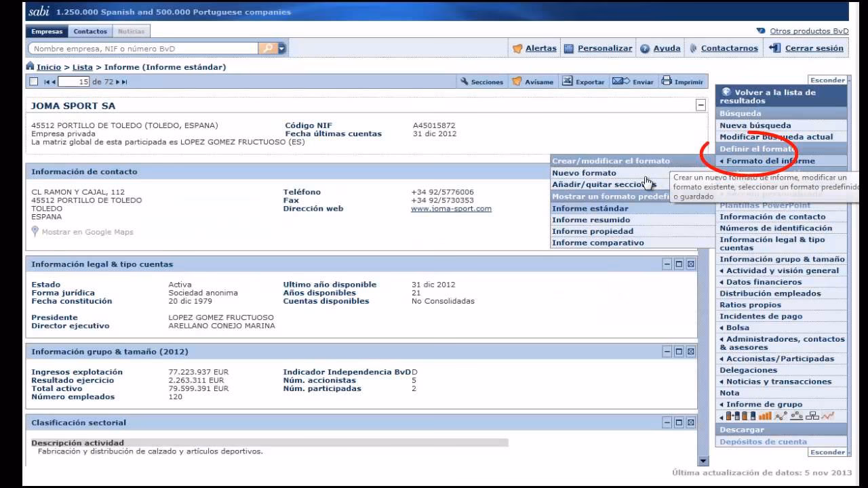The height and width of the screenshot is (488, 868).
Task: Click the Lista breadcrumb link
Action: 83,67
